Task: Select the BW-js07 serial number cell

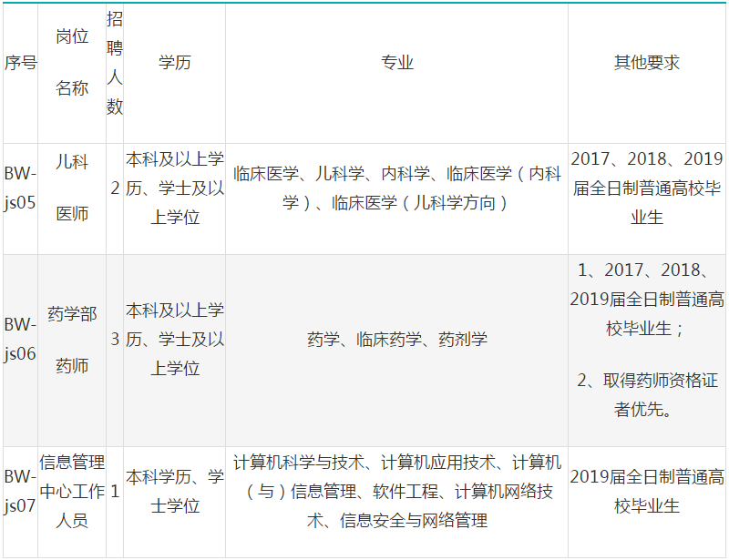Action: click(20, 491)
